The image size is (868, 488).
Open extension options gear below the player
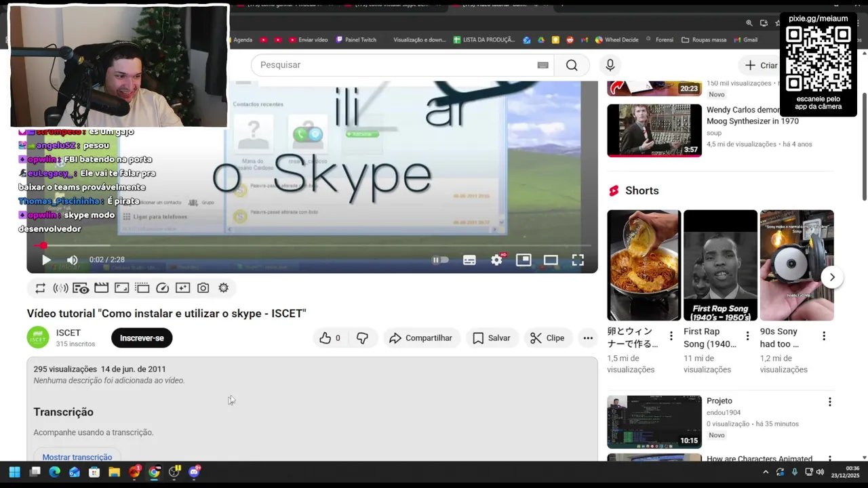(x=223, y=288)
